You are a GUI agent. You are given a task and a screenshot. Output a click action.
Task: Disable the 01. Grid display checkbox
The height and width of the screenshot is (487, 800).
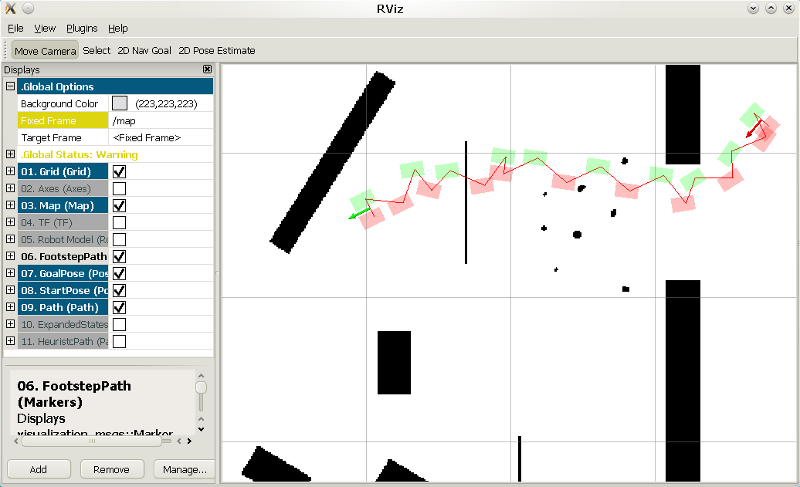tap(119, 172)
